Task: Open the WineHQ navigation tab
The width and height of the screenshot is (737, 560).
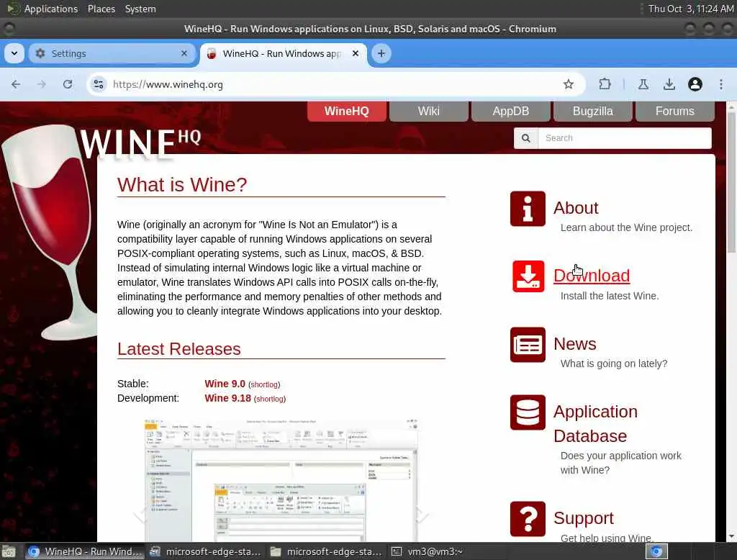Action: pyautogui.click(x=347, y=112)
